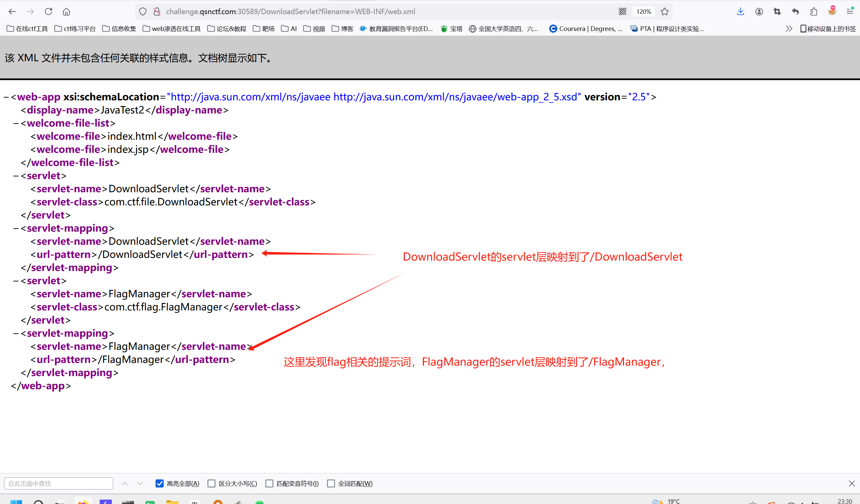Enable the match case checkbox
The width and height of the screenshot is (860, 504).
(x=211, y=483)
